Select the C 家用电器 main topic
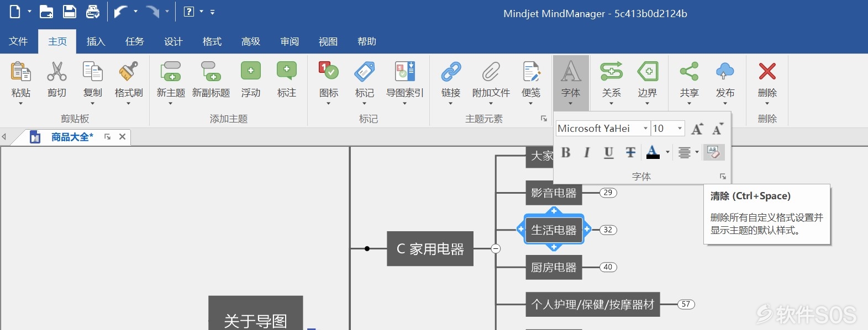 click(430, 249)
